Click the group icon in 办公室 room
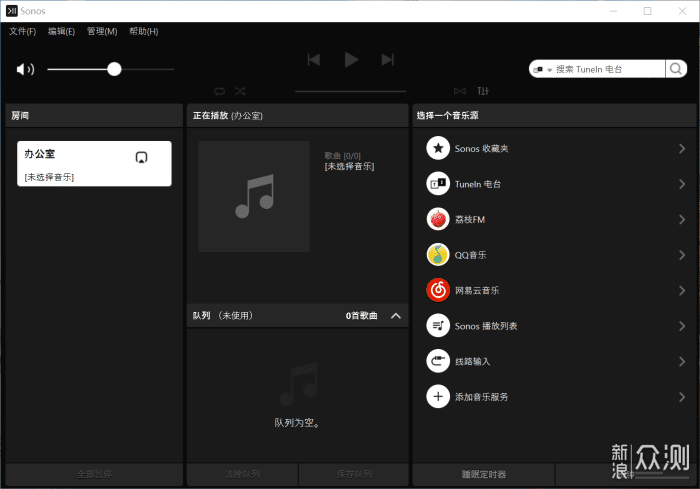The image size is (700, 489). click(142, 158)
